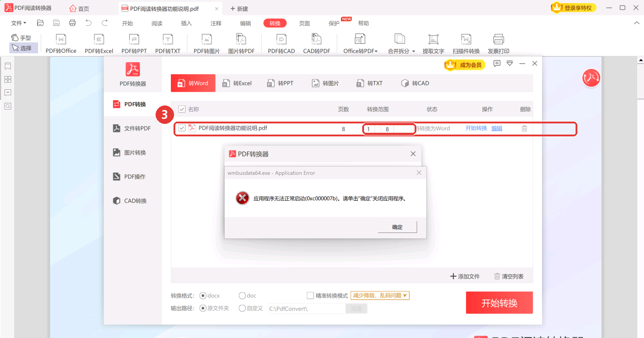
Task: Click 确定 in the Application Error dialog
Action: [x=398, y=227]
